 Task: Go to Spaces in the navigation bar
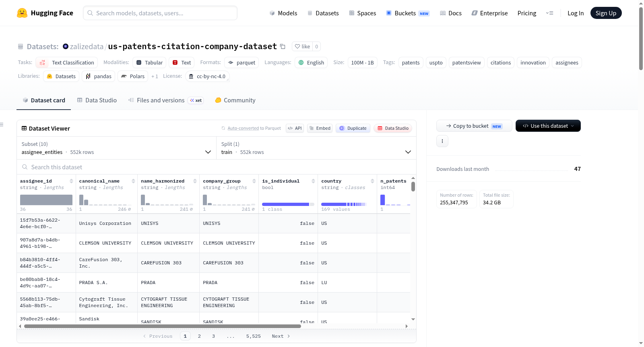point(362,13)
